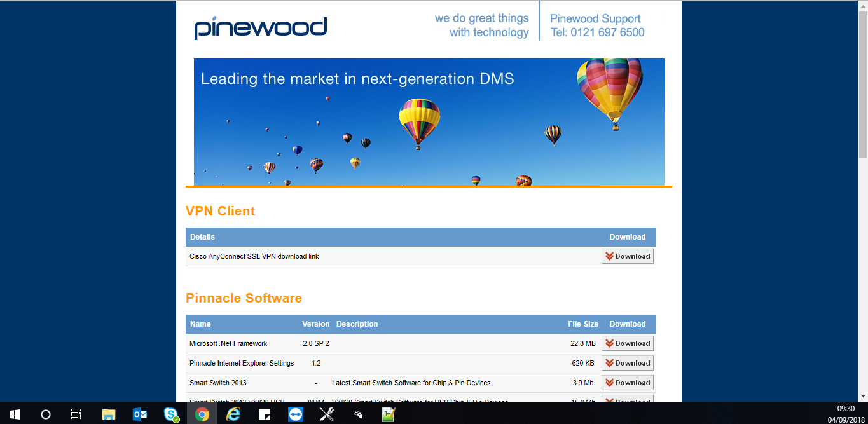The height and width of the screenshot is (424, 868).
Task: Click the 'File Size' column header
Action: click(583, 324)
